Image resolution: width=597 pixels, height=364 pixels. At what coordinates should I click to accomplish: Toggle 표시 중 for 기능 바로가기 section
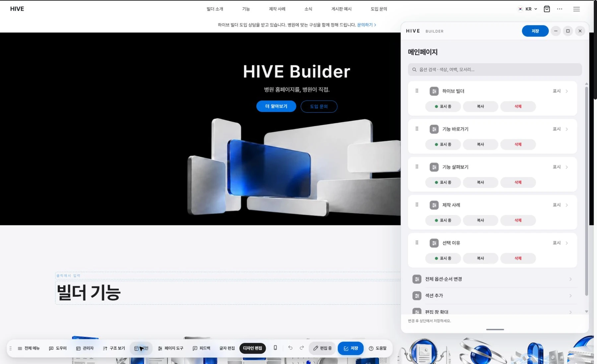click(443, 144)
